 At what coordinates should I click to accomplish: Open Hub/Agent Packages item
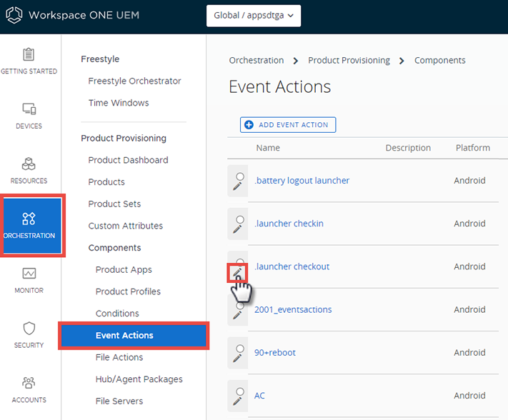[139, 379]
